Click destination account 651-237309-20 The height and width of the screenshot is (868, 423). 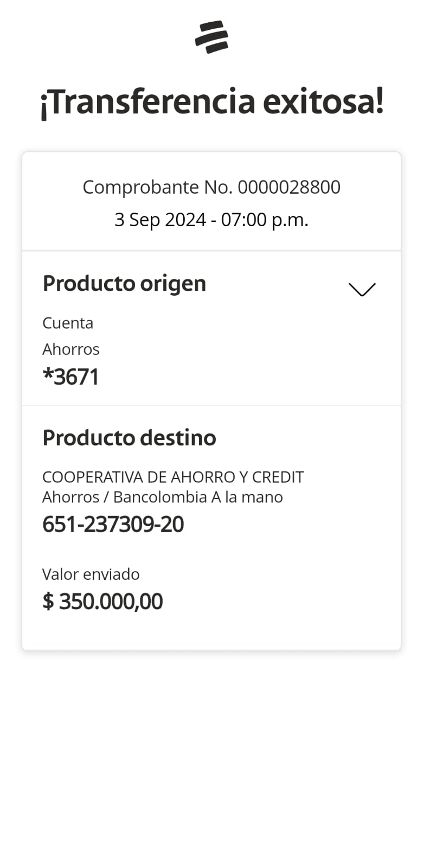(113, 525)
